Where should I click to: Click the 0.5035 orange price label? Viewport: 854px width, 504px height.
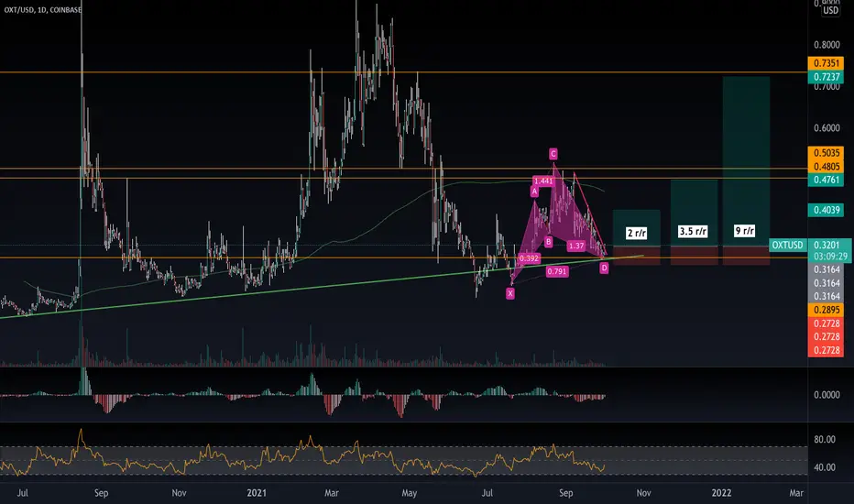826,153
